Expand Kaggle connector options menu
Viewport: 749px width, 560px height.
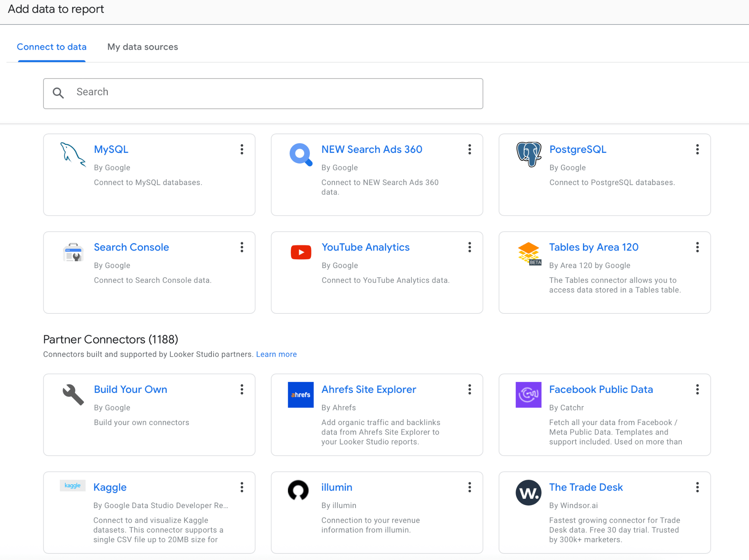[242, 487]
